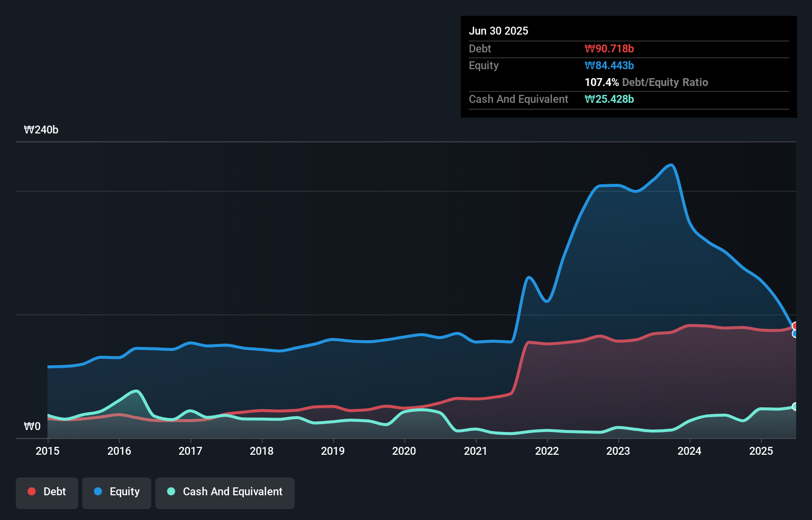Select the 2025 label on the time axis
812x520 pixels.
761,451
